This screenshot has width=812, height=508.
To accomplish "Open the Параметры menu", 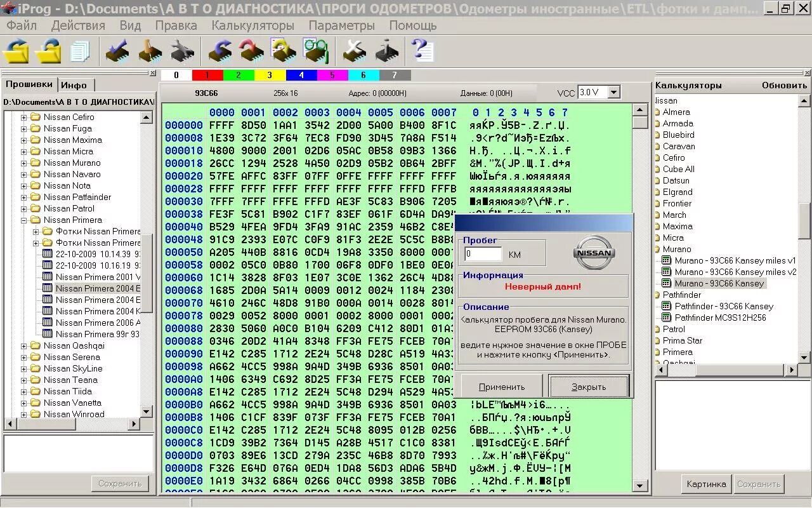I will point(342,25).
